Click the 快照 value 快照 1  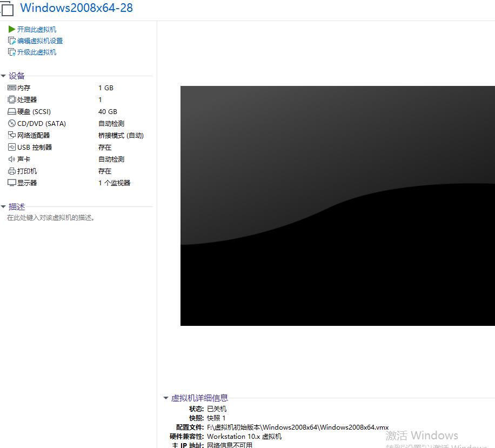pyautogui.click(x=216, y=418)
